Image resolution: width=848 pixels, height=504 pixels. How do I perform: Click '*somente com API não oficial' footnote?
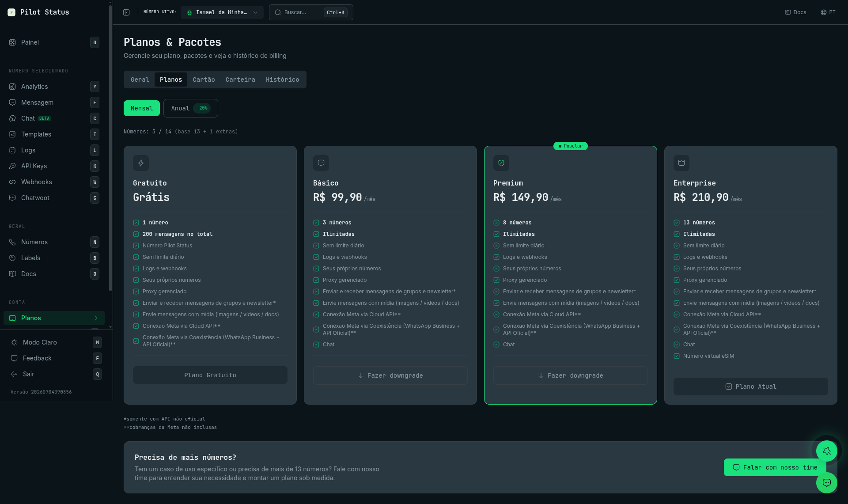coord(164,419)
